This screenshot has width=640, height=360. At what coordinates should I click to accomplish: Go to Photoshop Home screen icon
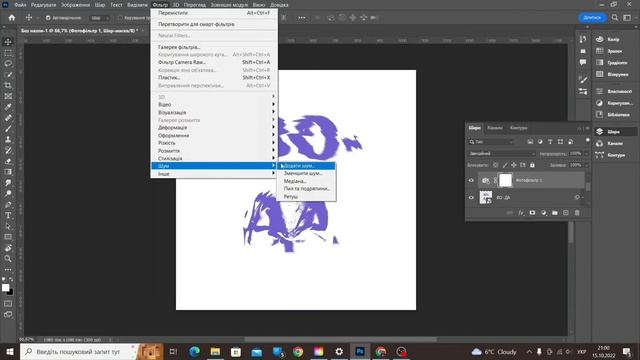click(x=12, y=18)
